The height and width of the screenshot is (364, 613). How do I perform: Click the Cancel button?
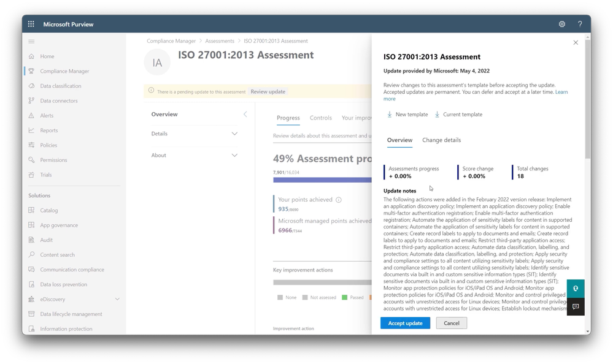(452, 323)
